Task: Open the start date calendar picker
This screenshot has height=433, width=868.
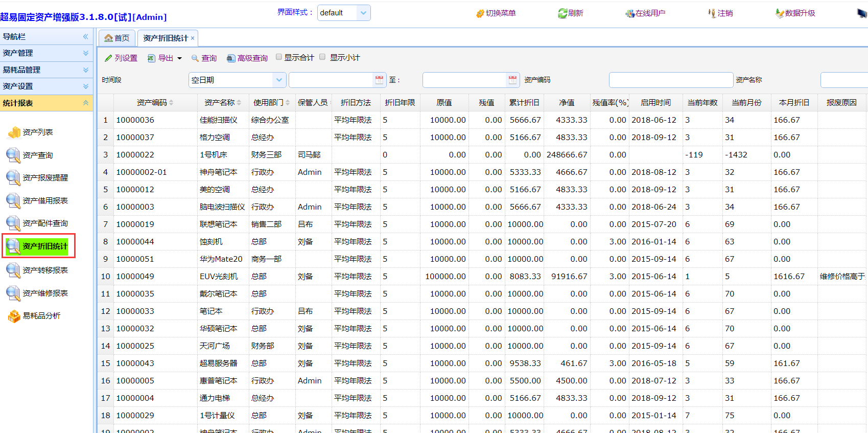Action: [379, 80]
